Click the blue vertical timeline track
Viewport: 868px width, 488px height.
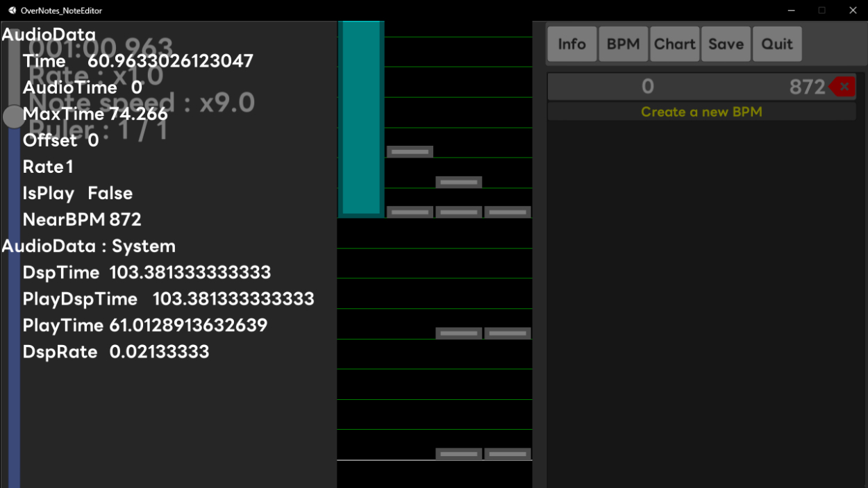[13, 312]
